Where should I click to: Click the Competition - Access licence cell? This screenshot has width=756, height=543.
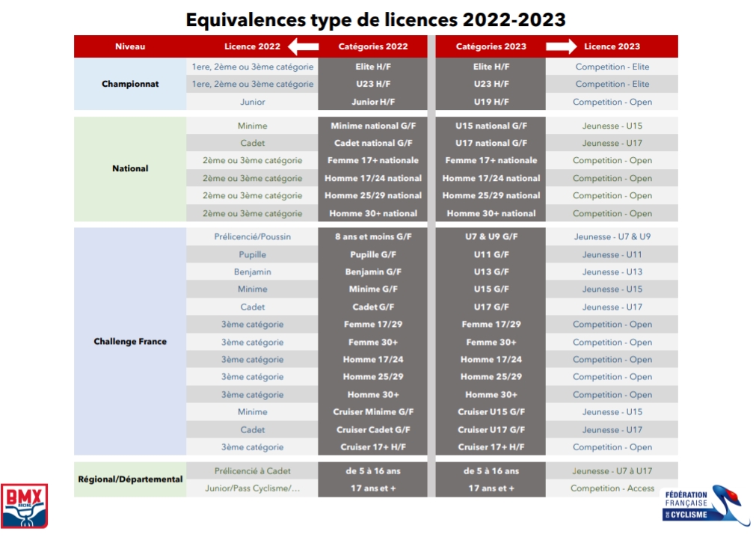(x=612, y=488)
